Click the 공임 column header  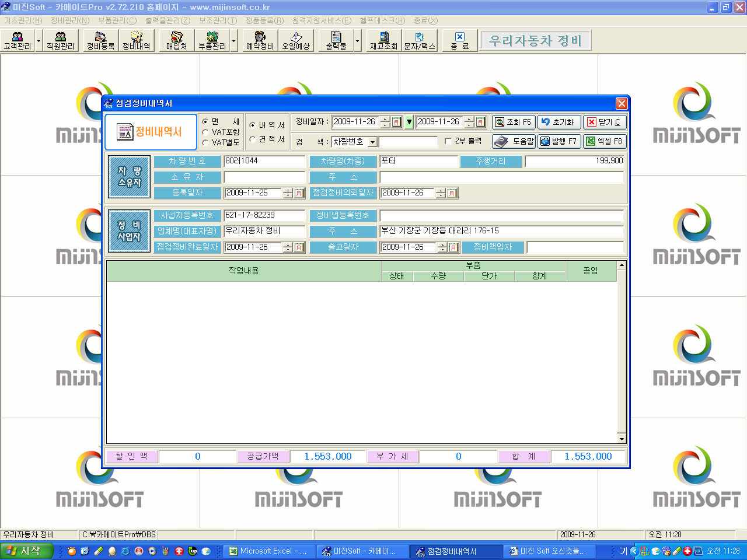point(591,271)
